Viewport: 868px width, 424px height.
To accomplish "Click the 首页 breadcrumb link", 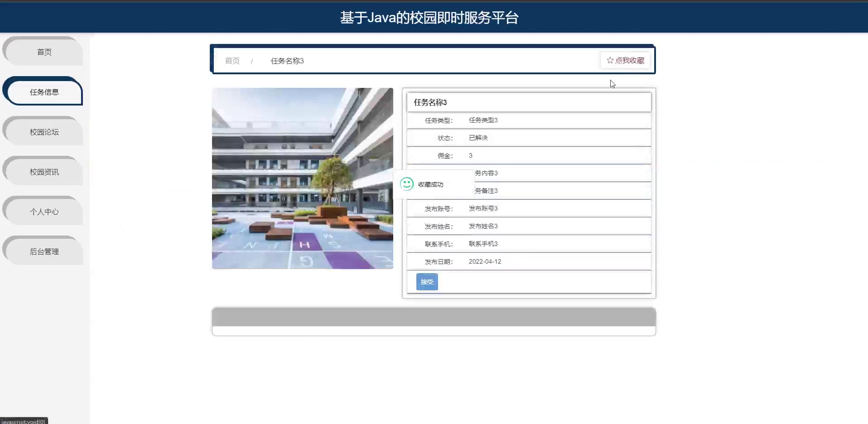I will pos(232,61).
